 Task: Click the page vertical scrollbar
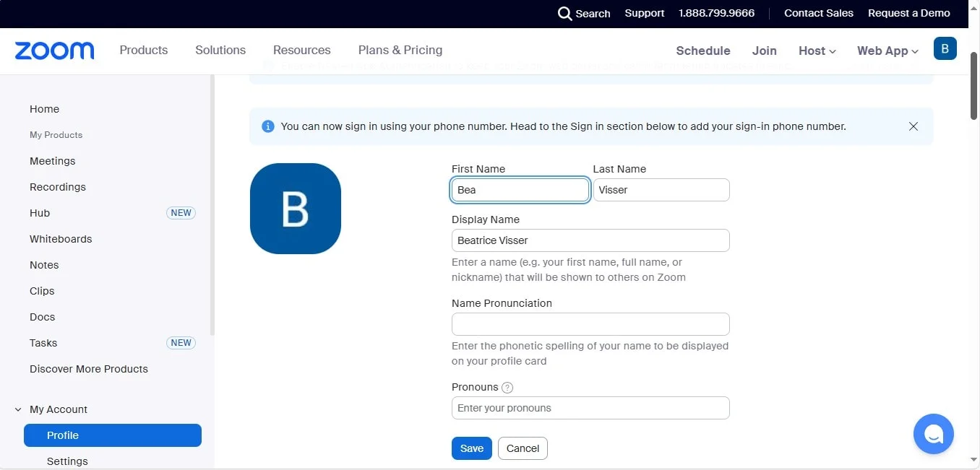(973, 87)
